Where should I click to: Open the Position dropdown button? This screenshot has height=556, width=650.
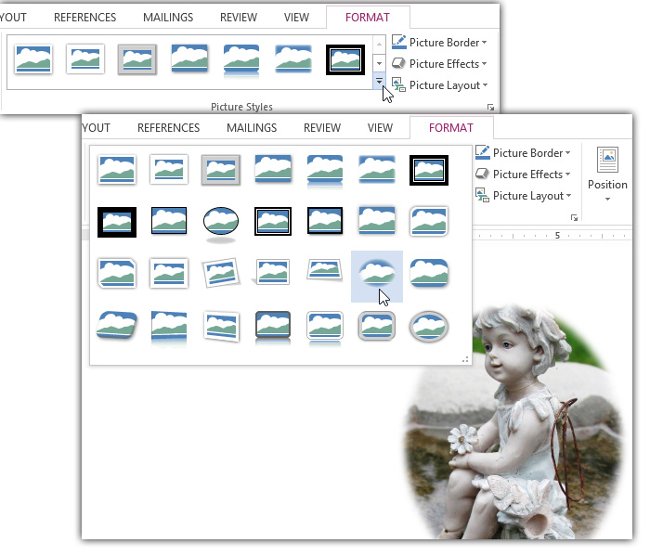point(607,174)
